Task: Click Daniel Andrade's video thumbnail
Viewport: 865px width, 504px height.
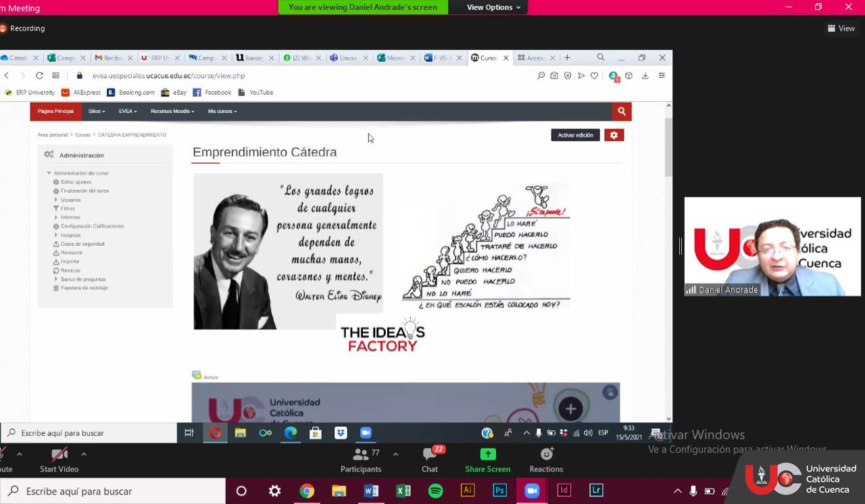Action: coord(772,247)
